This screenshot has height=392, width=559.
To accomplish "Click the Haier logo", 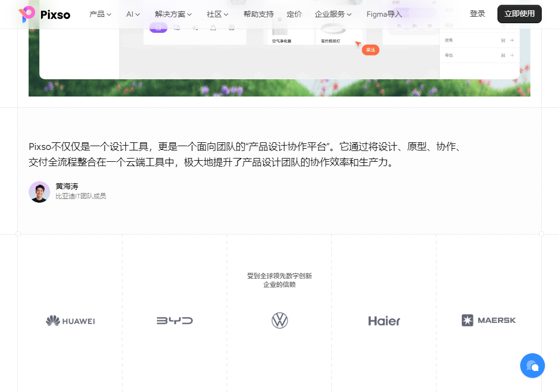I will pos(384,321).
